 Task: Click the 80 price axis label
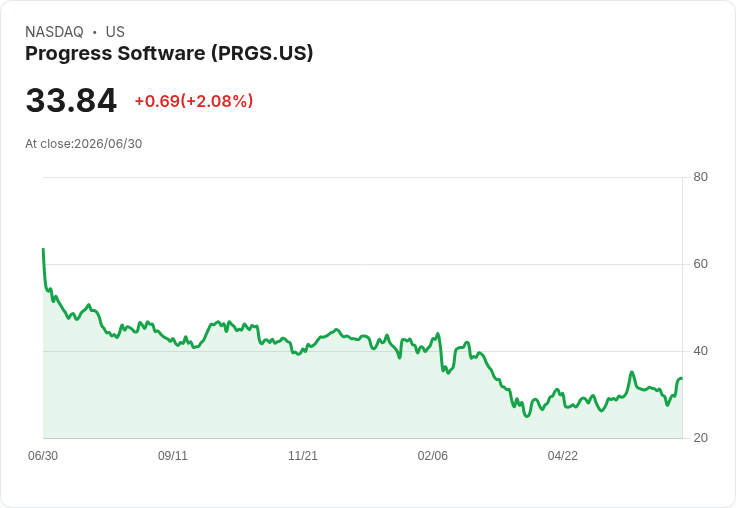click(x=700, y=177)
